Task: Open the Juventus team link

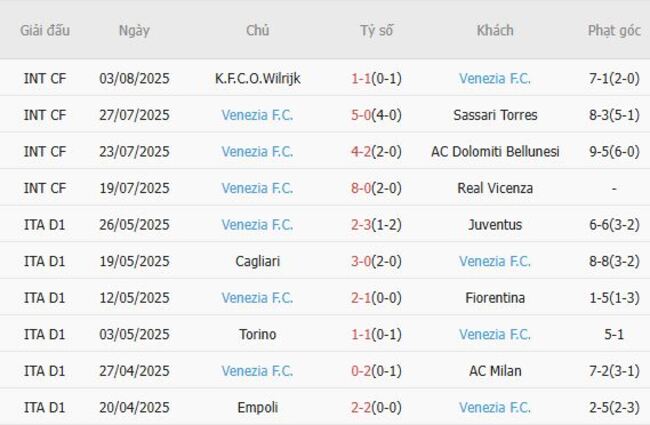Action: point(495,225)
